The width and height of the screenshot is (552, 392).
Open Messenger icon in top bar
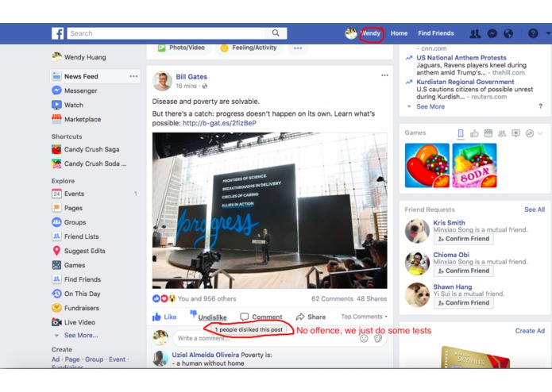tap(492, 33)
